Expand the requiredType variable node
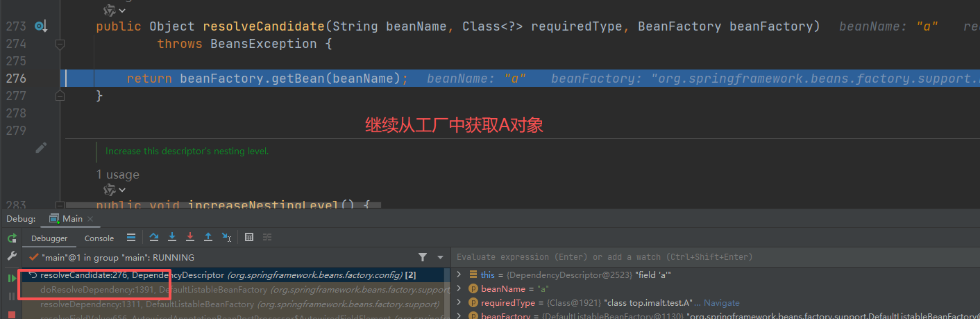980x319 pixels. click(459, 302)
